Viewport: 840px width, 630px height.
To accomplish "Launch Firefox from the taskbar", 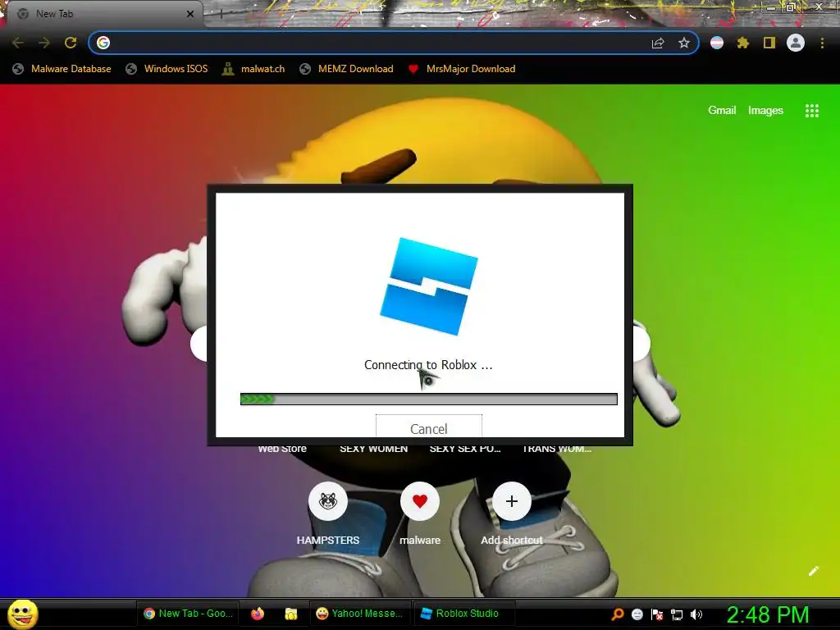I will pos(258,614).
